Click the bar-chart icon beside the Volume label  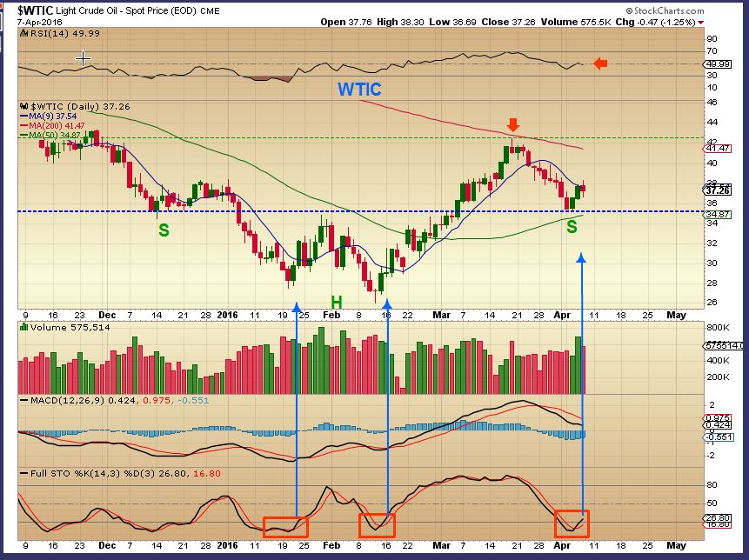click(x=23, y=327)
